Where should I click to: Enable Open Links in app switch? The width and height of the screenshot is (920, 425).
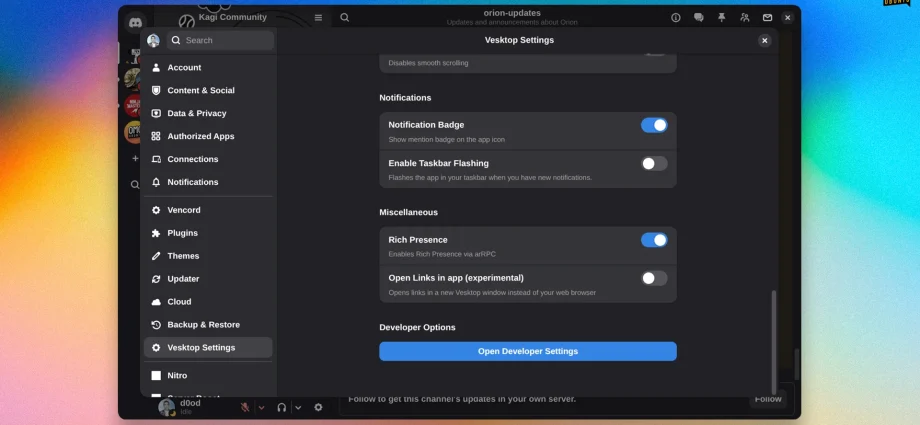tap(654, 278)
